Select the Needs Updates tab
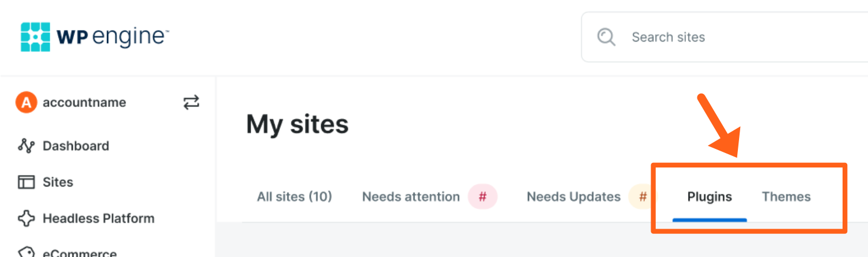This screenshot has width=868, height=257. click(573, 197)
